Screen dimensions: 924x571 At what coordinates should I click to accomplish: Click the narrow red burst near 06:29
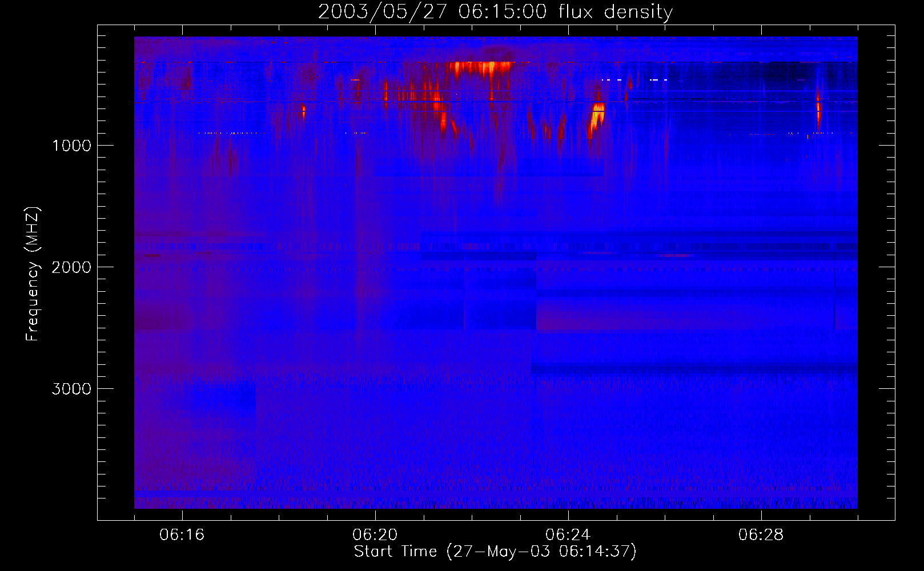pyautogui.click(x=818, y=108)
